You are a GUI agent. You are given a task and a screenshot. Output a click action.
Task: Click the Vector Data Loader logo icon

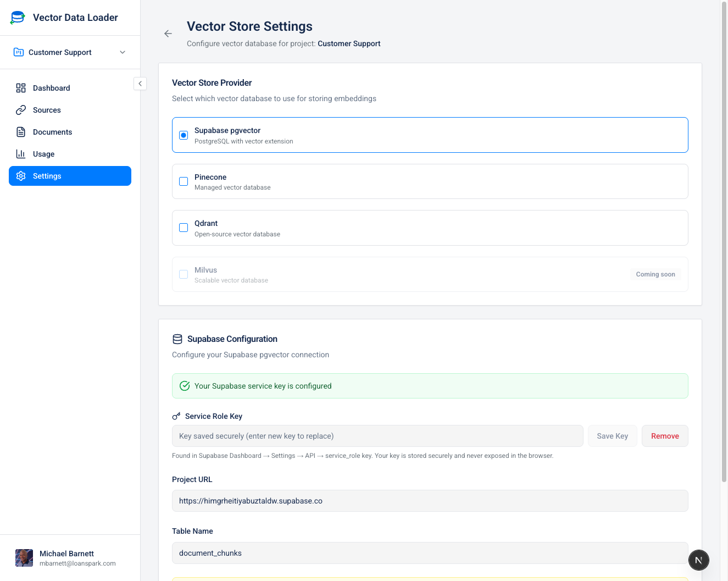click(x=18, y=18)
